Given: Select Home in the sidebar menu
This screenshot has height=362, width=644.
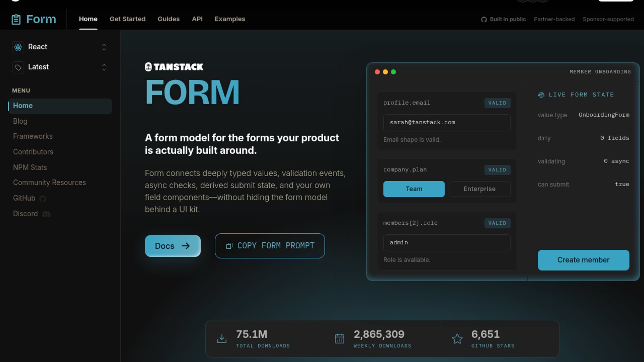Looking at the screenshot, I should (60, 106).
